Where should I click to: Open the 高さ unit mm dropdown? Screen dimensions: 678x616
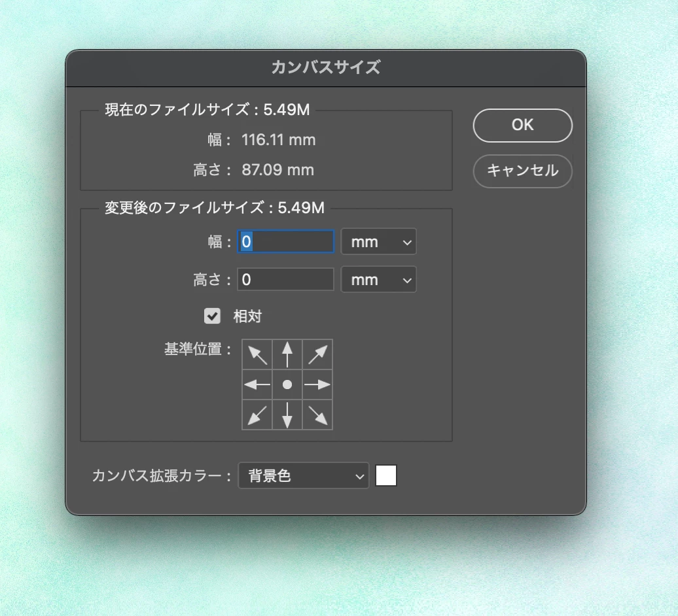pyautogui.click(x=379, y=279)
